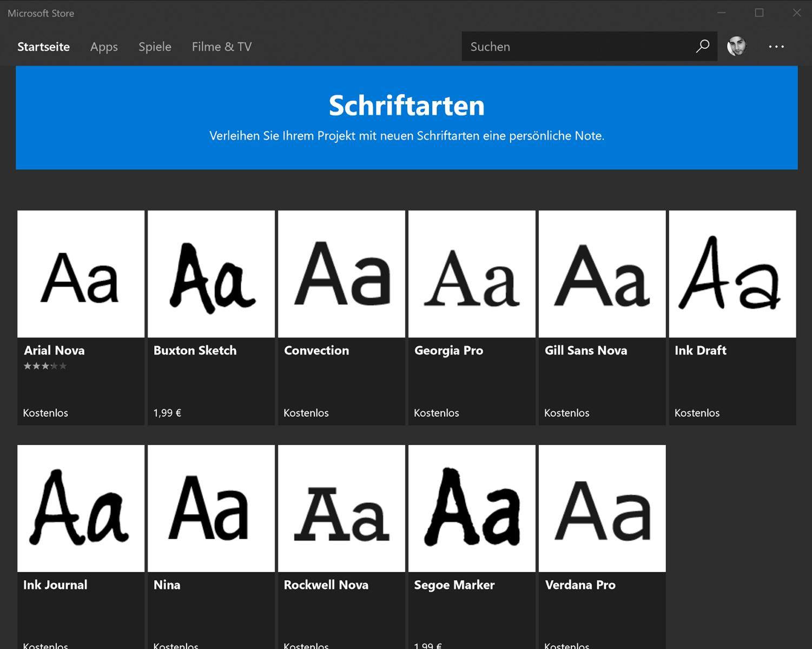The width and height of the screenshot is (812, 649).
Task: Switch to the Apps tab
Action: pyautogui.click(x=104, y=47)
